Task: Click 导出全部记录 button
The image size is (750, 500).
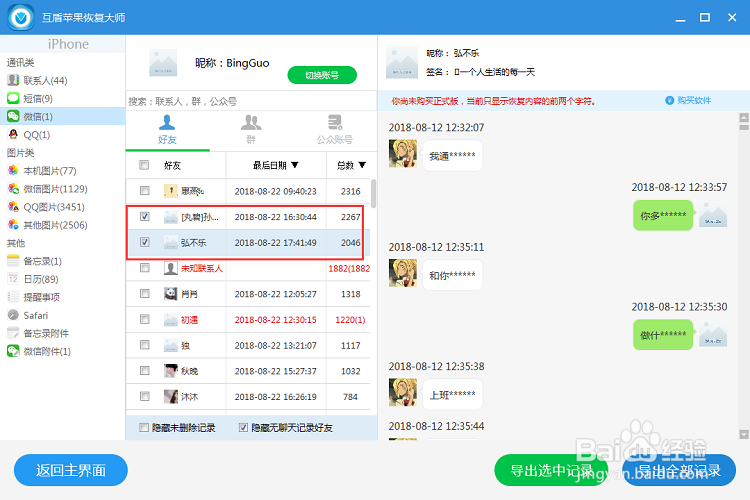Action: coord(679,470)
